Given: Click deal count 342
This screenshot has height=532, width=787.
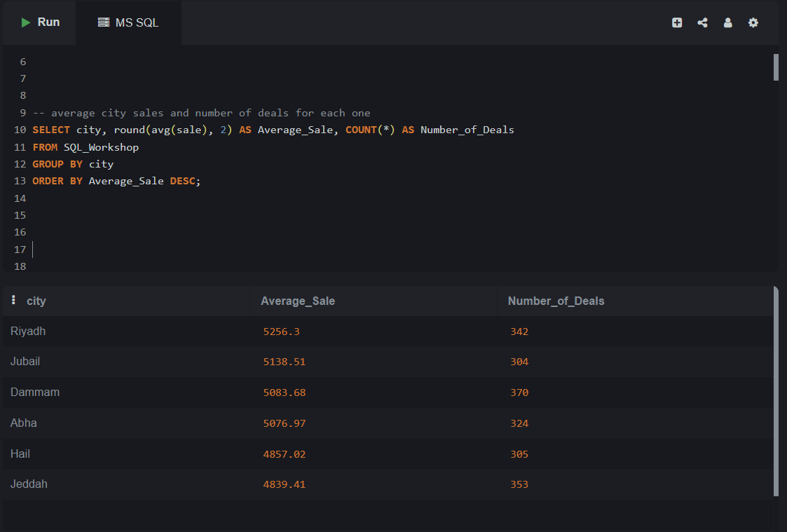Looking at the screenshot, I should pos(519,332).
